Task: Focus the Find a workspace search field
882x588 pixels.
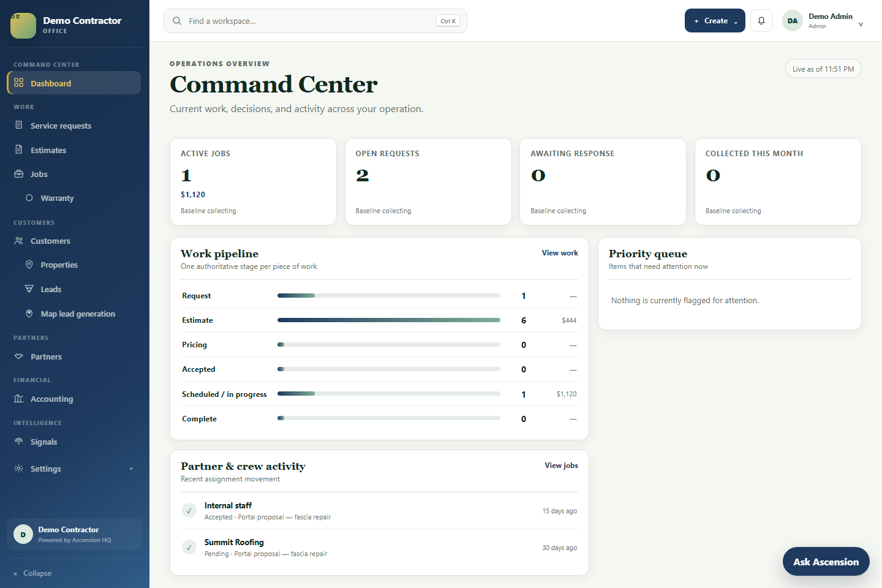Action: (315, 21)
